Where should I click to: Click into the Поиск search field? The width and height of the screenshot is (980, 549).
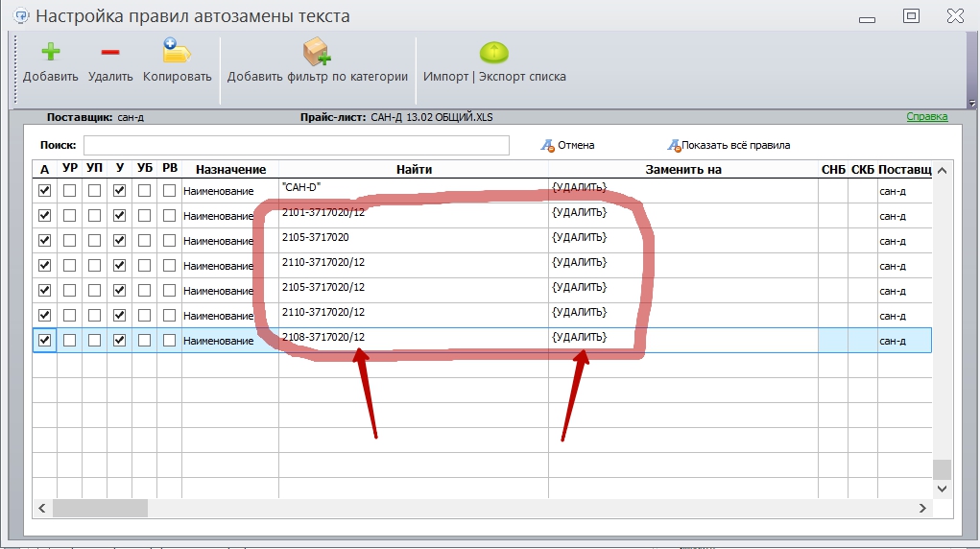coord(297,145)
